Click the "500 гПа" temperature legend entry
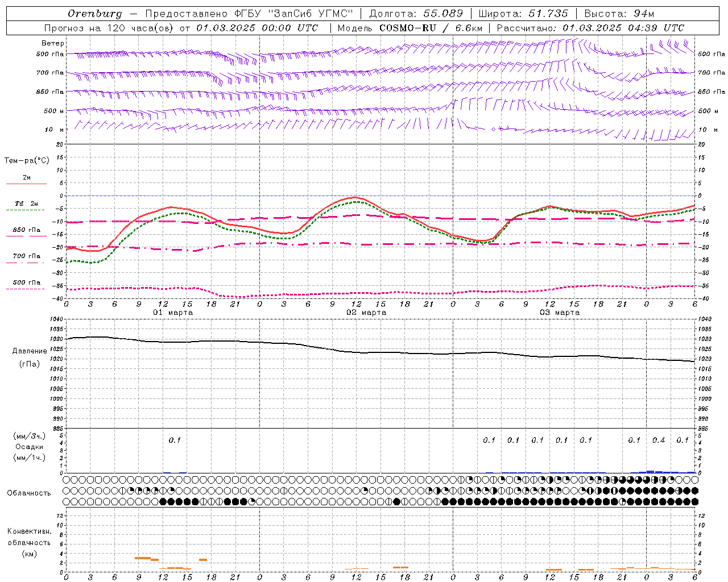The height and width of the screenshot is (582, 728). click(26, 282)
